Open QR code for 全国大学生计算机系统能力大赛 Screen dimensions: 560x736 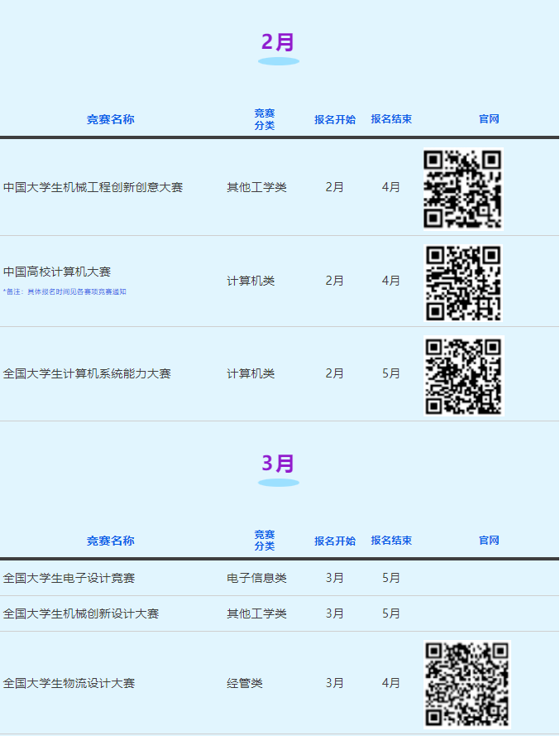[x=462, y=375]
